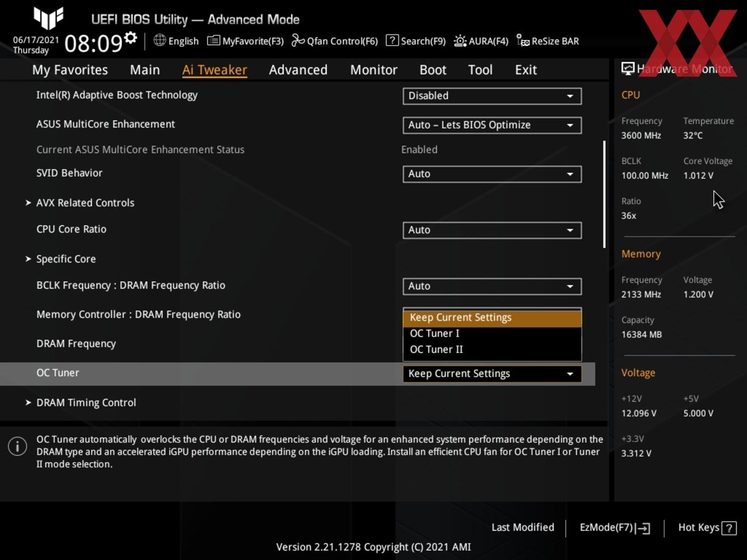Image resolution: width=747 pixels, height=560 pixels.
Task: Open Qfan Control(F6)
Action: point(335,41)
